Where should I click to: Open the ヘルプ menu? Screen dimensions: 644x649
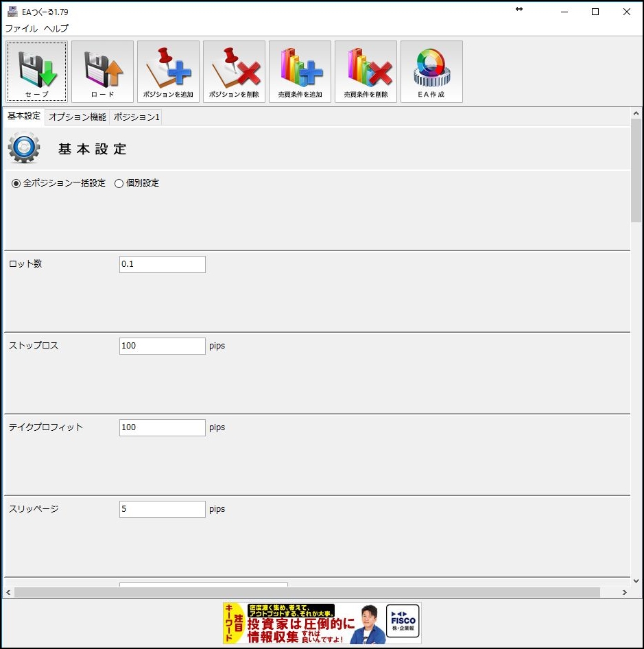click(x=56, y=29)
